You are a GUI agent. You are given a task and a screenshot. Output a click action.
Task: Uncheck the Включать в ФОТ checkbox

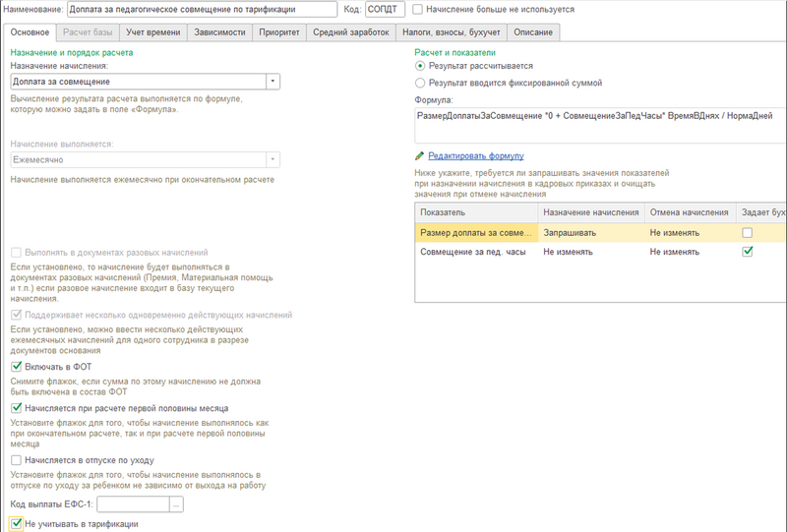(x=16, y=366)
